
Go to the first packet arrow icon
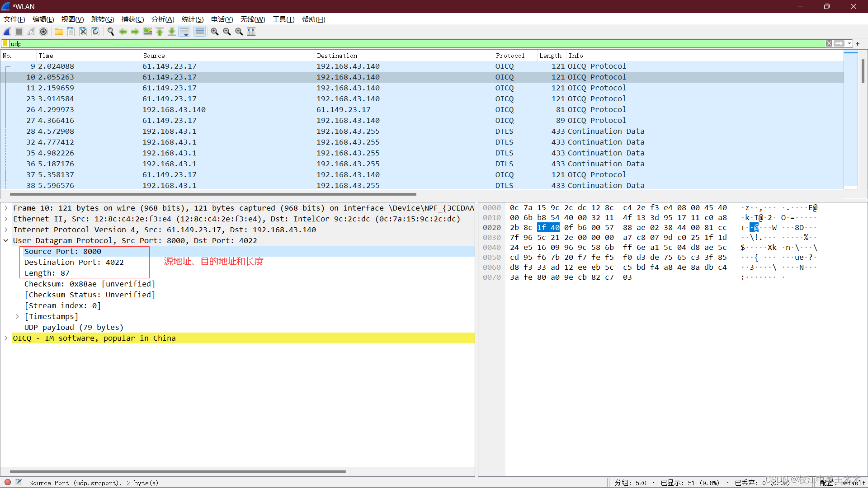coord(160,32)
